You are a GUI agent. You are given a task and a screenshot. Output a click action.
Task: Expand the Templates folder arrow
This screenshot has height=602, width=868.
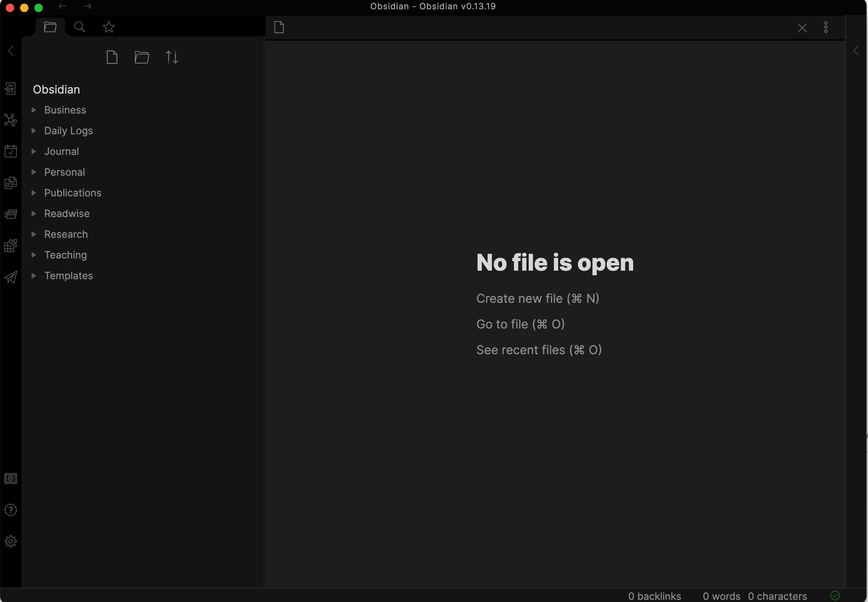pyautogui.click(x=34, y=276)
